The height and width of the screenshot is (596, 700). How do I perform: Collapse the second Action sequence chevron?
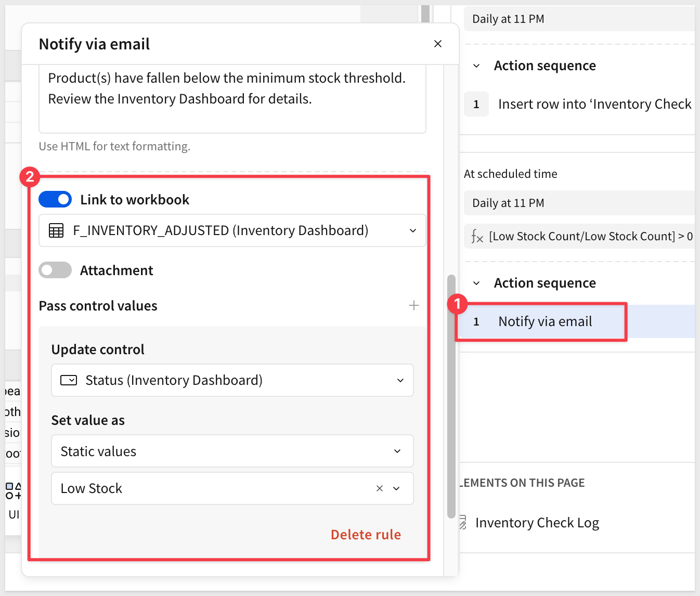click(x=476, y=283)
